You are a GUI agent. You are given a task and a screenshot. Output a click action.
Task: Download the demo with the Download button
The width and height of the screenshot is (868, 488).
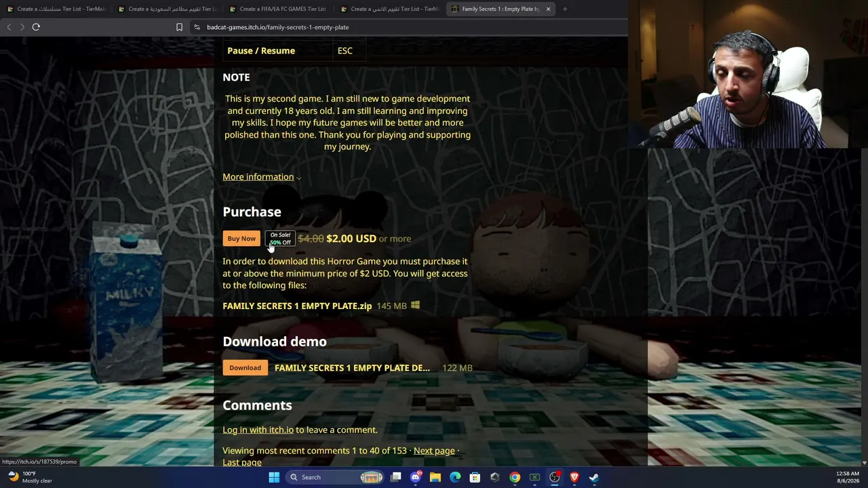pos(245,368)
